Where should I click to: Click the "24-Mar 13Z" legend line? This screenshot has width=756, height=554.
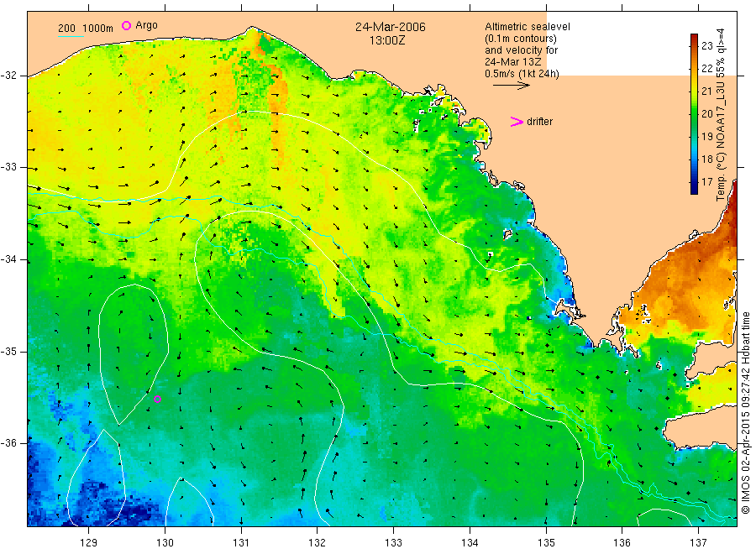pyautogui.click(x=513, y=62)
